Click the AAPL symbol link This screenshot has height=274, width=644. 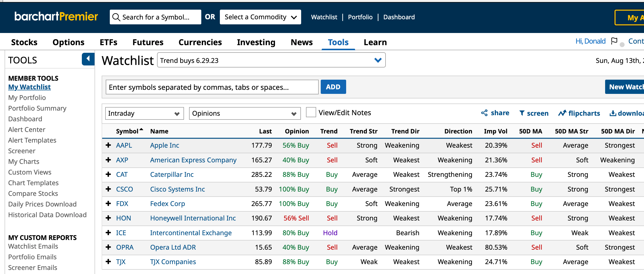[x=124, y=145]
